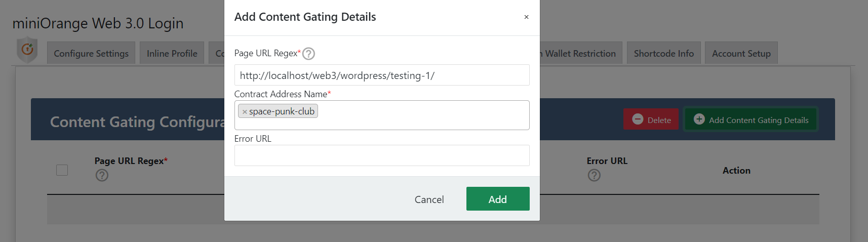
Task: Switch to the Shortcode Info tab
Action: [x=663, y=53]
